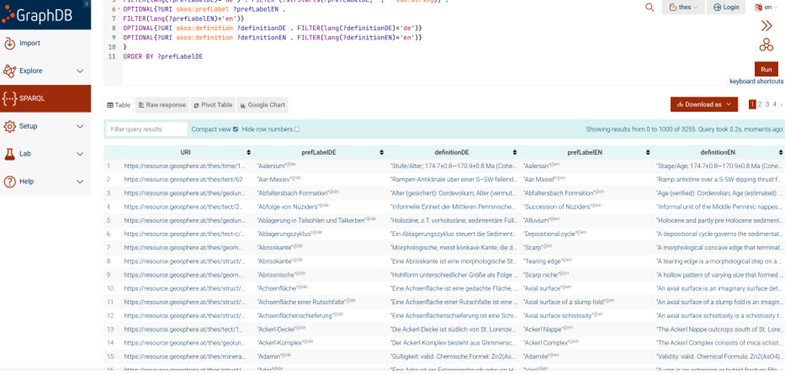Screen dimensions: 785x374
Task: Switch to the Table tab
Action: [119, 105]
